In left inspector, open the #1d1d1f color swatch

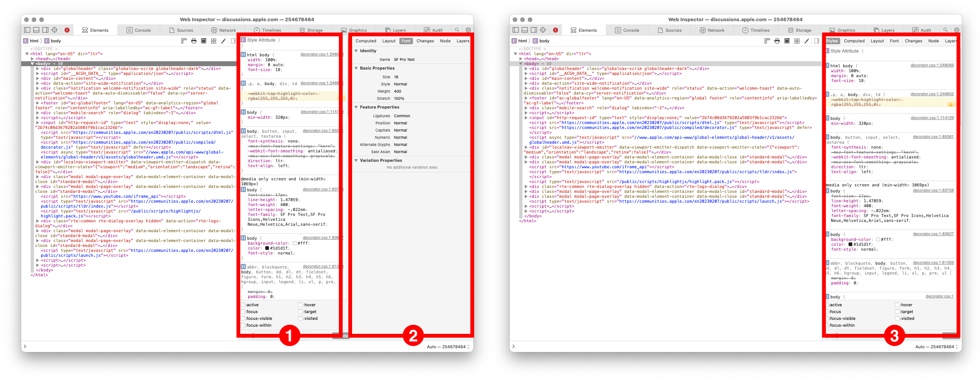[267, 248]
